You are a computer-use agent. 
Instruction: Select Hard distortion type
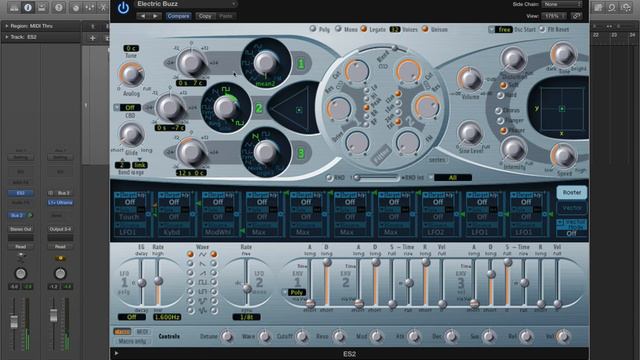click(x=501, y=95)
